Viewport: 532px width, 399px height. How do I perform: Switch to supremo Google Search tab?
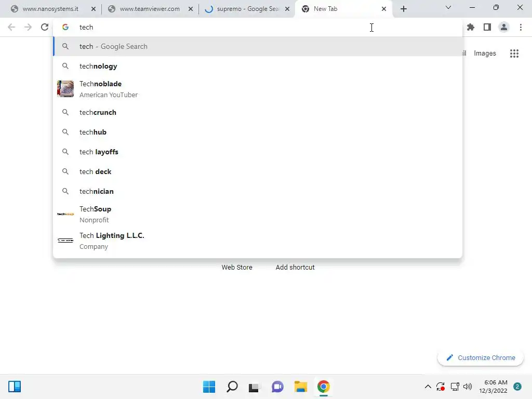coord(247,9)
